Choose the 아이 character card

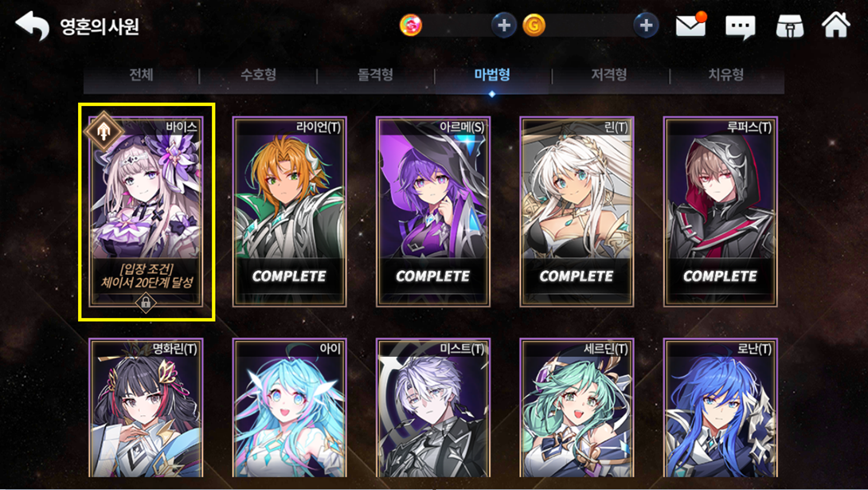(290, 407)
